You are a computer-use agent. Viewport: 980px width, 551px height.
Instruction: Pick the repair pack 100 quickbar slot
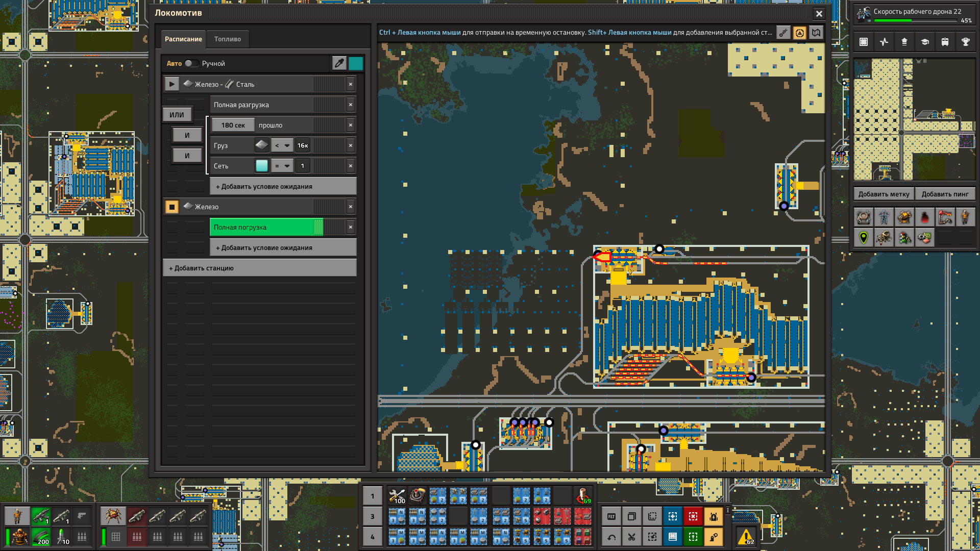[397, 496]
